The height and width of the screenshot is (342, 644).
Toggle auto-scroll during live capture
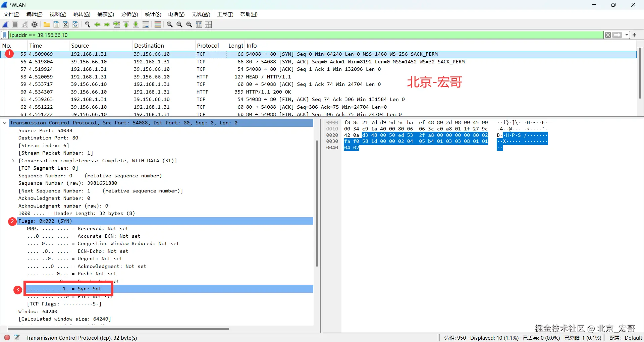click(146, 24)
